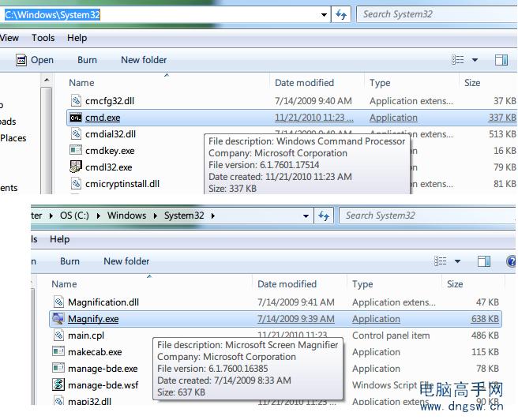Click Open button in top window toolbar
This screenshot has height=420, width=518.
(35, 60)
